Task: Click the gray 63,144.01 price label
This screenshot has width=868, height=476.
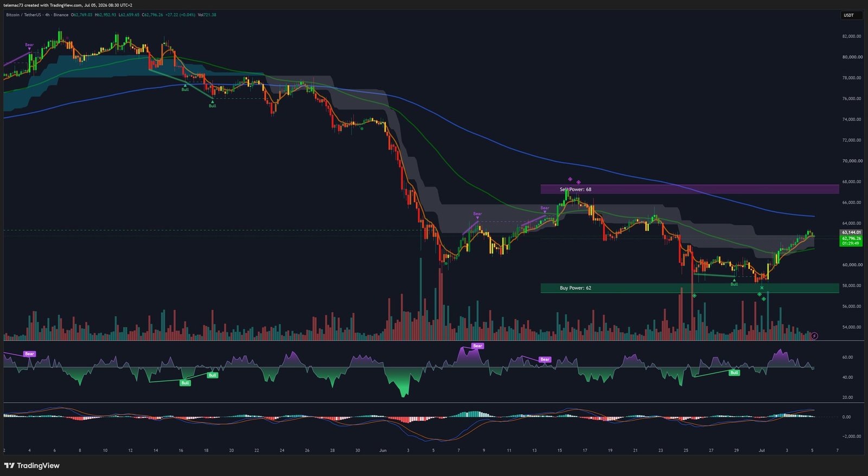Action: coord(851,232)
